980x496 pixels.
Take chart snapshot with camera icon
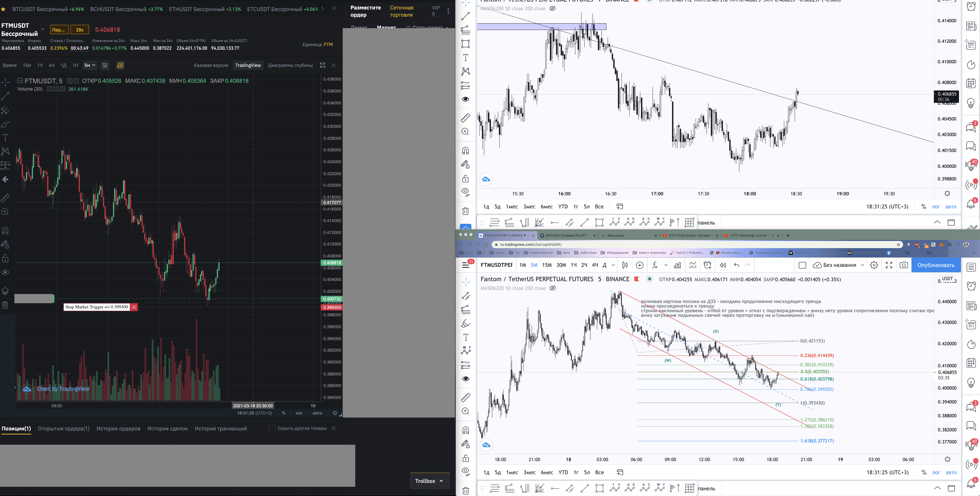(x=904, y=265)
